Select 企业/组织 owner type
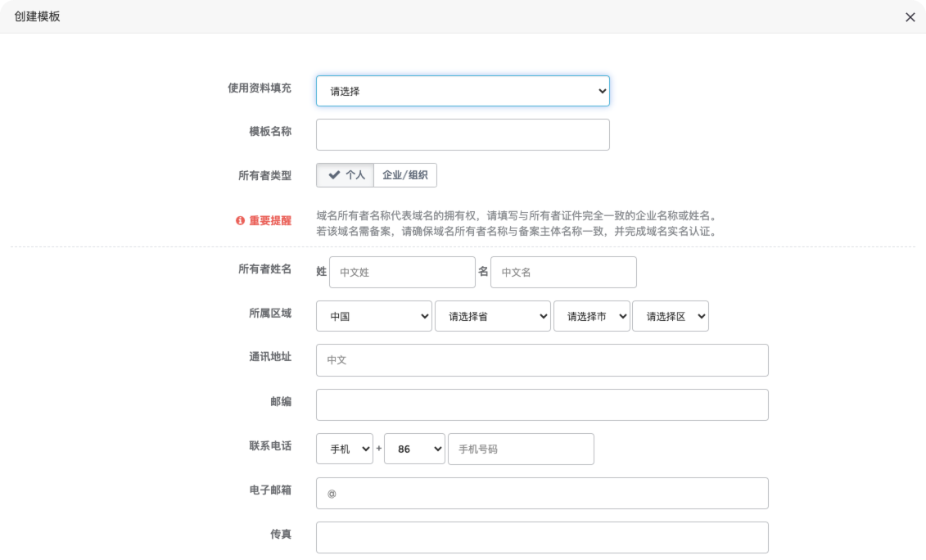This screenshot has width=926, height=560. pos(404,175)
